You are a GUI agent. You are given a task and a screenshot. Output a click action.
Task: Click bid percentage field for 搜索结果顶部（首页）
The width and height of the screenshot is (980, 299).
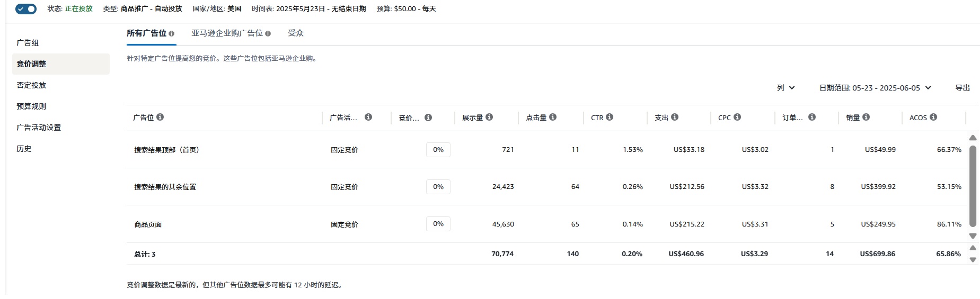coord(438,150)
